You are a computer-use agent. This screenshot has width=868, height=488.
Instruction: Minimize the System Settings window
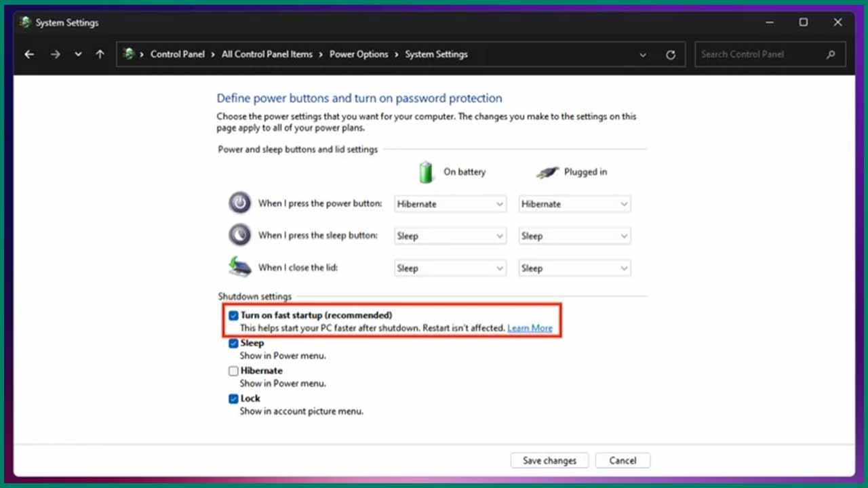[770, 22]
